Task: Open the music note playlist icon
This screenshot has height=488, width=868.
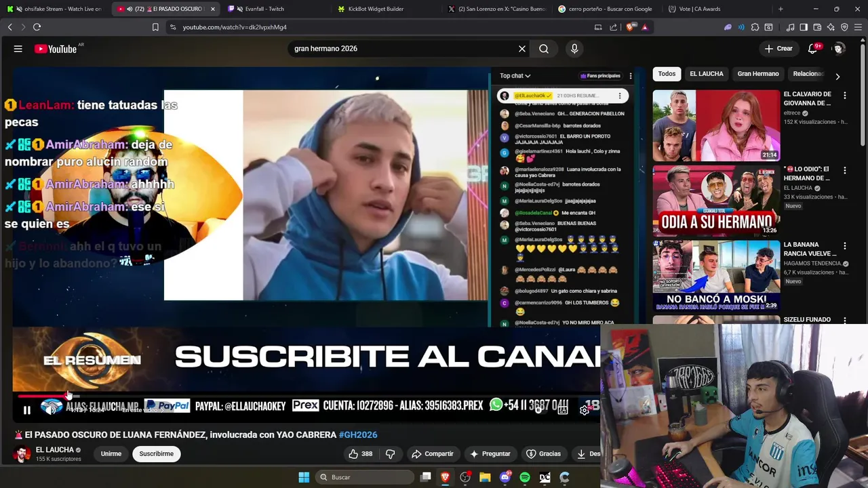Action: pos(790,27)
